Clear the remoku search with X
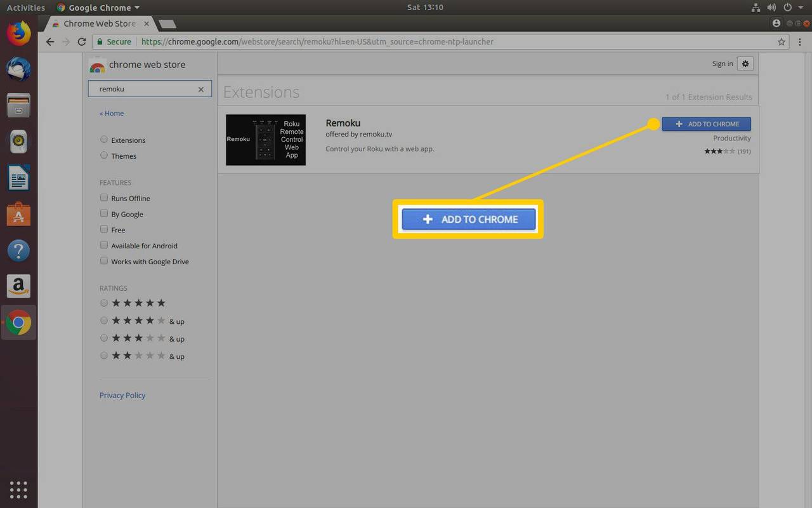Screen dimensions: 812x508 click(x=201, y=90)
